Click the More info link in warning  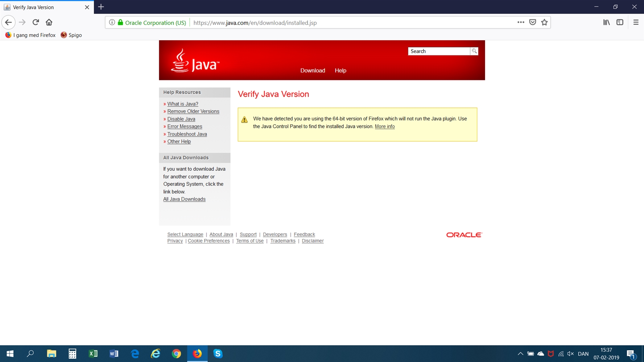(x=384, y=126)
